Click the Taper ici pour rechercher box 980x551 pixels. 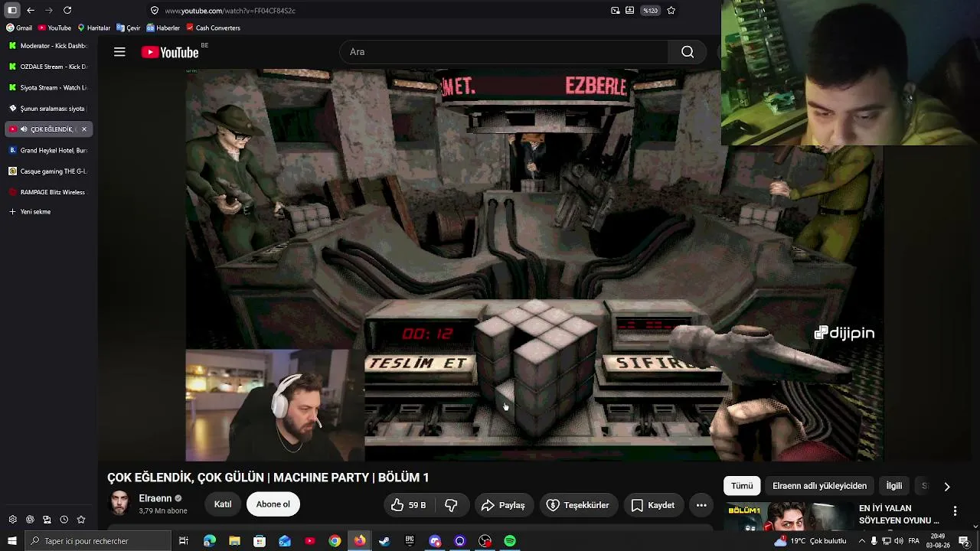(x=97, y=541)
